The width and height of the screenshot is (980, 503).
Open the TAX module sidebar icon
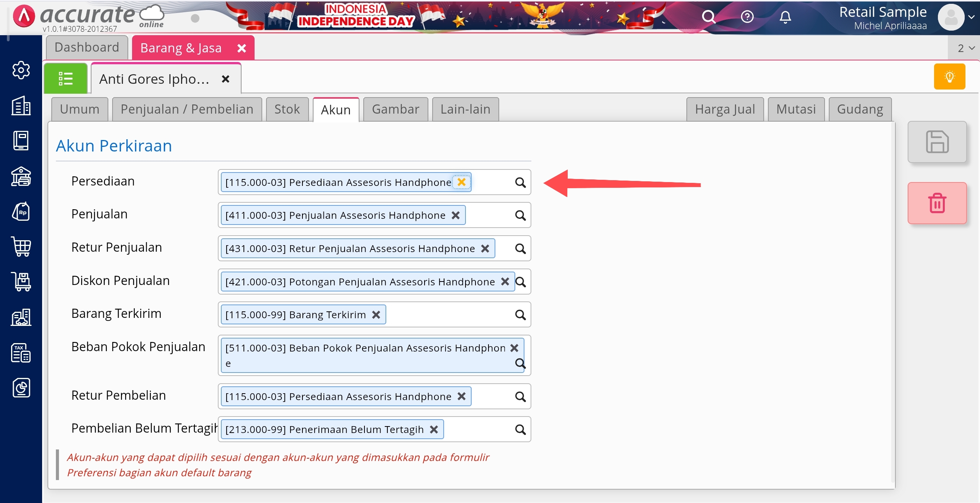coord(21,352)
